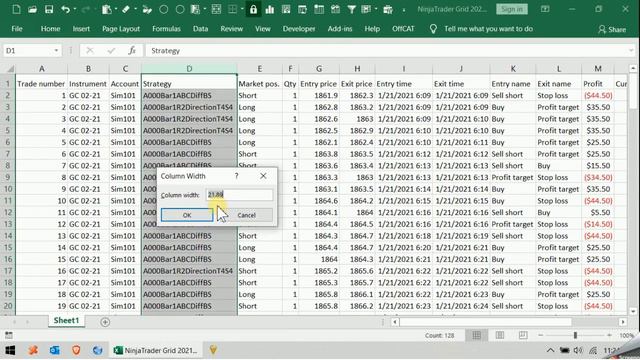The width and height of the screenshot is (640, 360).
Task: Save workbook with the floppy disk icon
Action: (x=49, y=9)
